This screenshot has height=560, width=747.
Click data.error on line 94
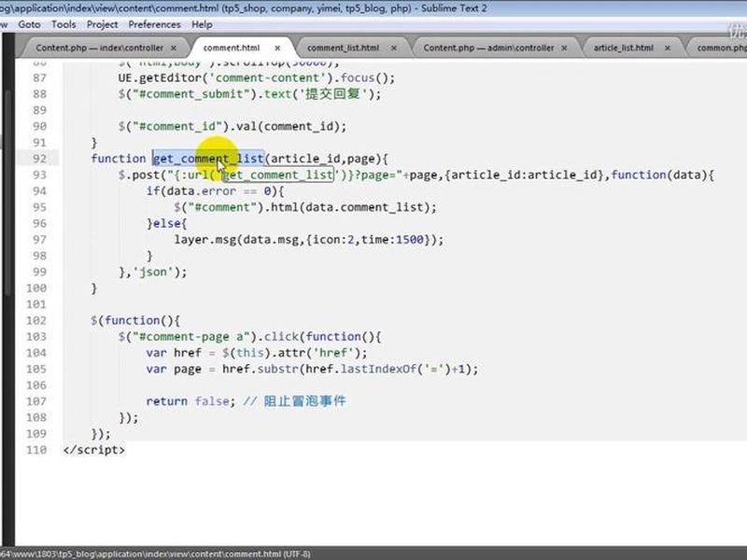[202, 191]
